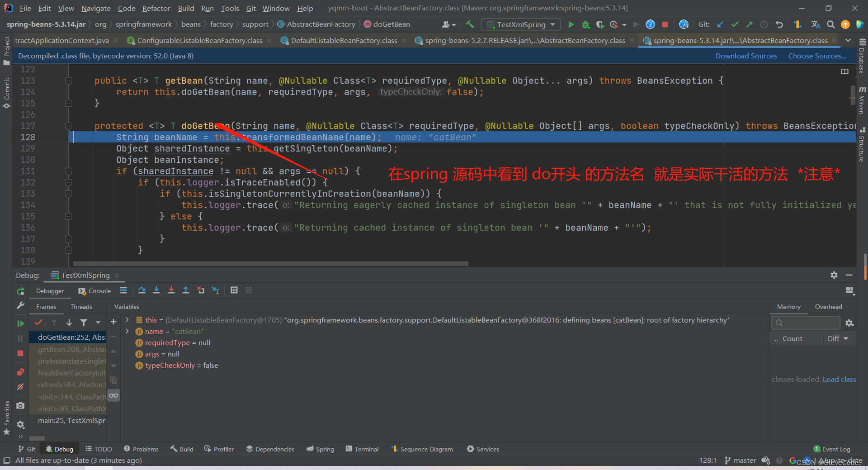This screenshot has width=868, height=470.
Task: Run to Cursor in the debugger toolbar
Action: (x=216, y=290)
